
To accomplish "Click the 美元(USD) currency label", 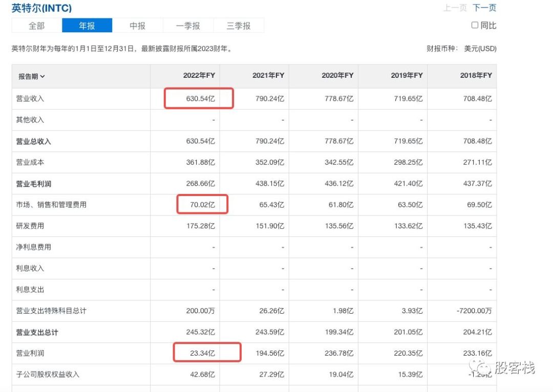I will 480,49.
